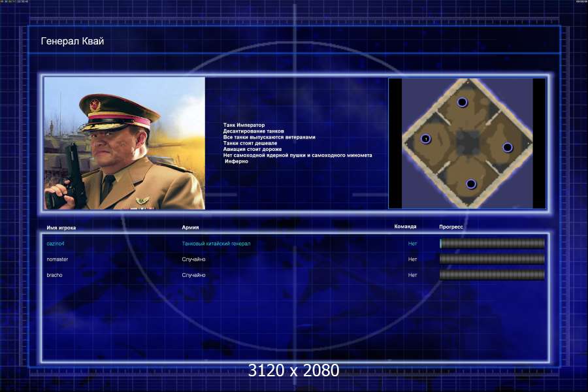
Task: Click the start position marker numbered 1 on the minimap
Action: (425, 139)
